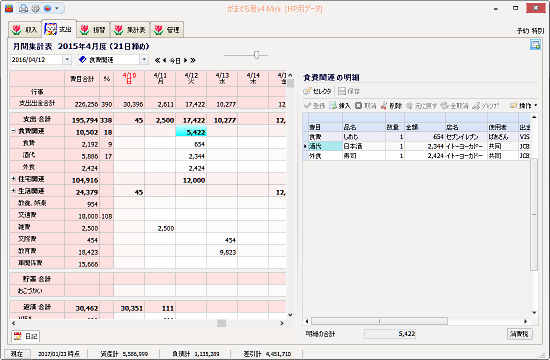Image resolution: width=550 pixels, height=360 pixels.
Task: Jump to first period with double-left arrow
Action: point(157,60)
